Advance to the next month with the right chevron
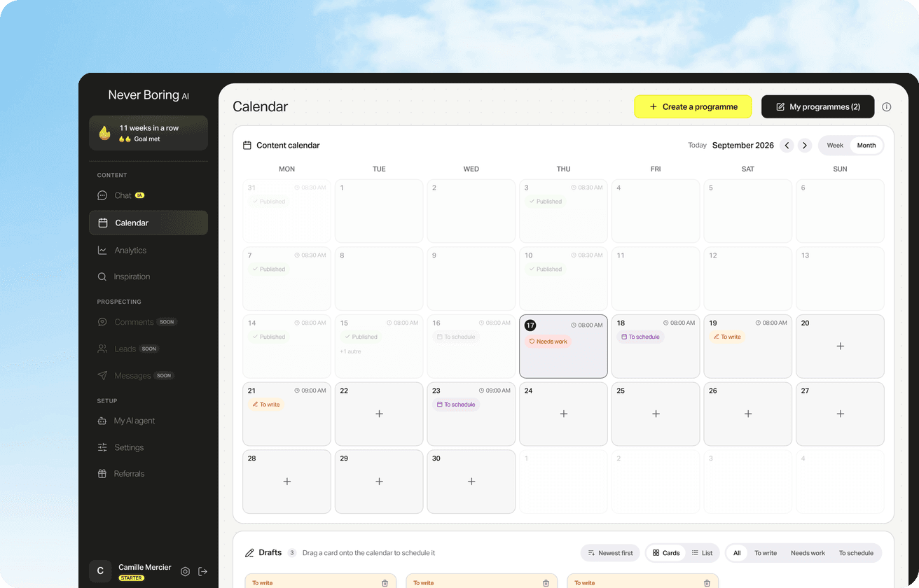Viewport: 919px width, 588px height. coord(806,146)
